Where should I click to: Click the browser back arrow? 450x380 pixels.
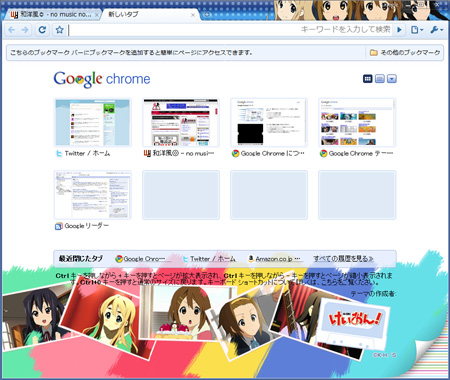pos(12,30)
